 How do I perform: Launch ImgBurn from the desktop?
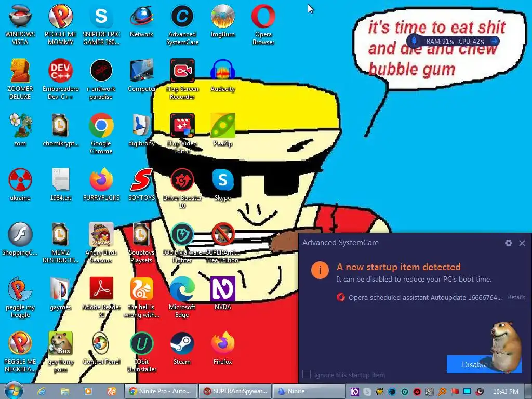coord(222,21)
